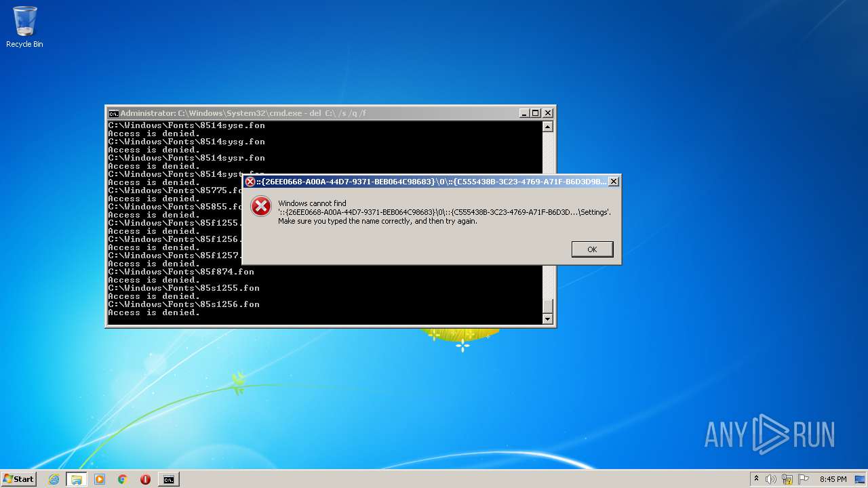Launch Google Chrome from taskbar
This screenshot has width=868, height=488.
[x=123, y=479]
